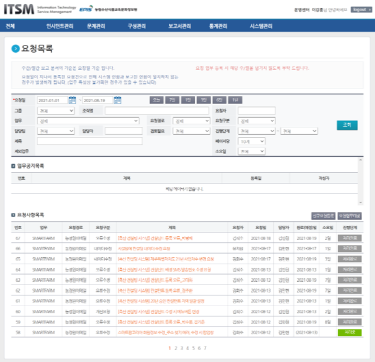Open 통계관리 menu
The width and height of the screenshot is (375, 362).
[x=218, y=26]
